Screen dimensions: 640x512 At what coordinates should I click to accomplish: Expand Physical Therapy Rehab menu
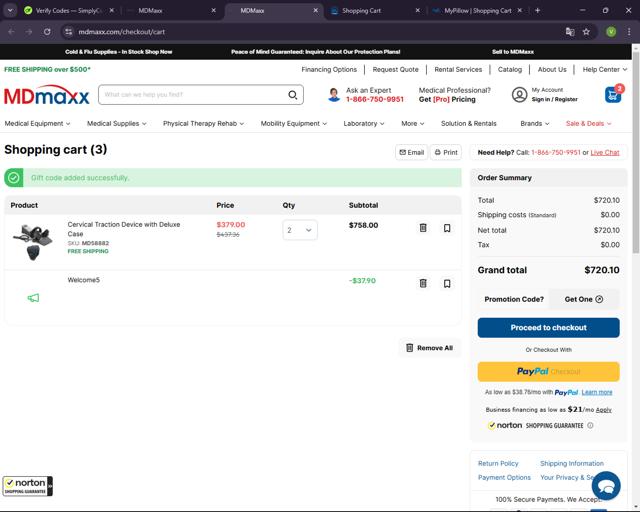pyautogui.click(x=203, y=123)
